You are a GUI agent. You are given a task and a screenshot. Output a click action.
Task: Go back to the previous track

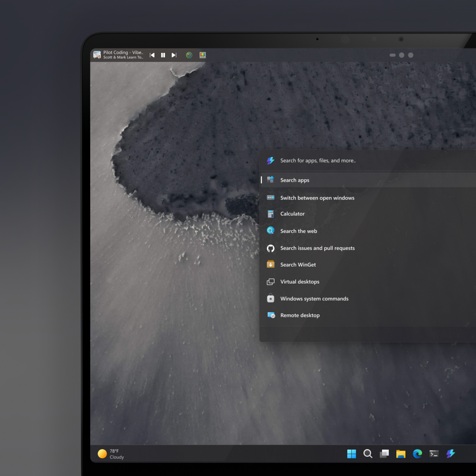(x=152, y=55)
